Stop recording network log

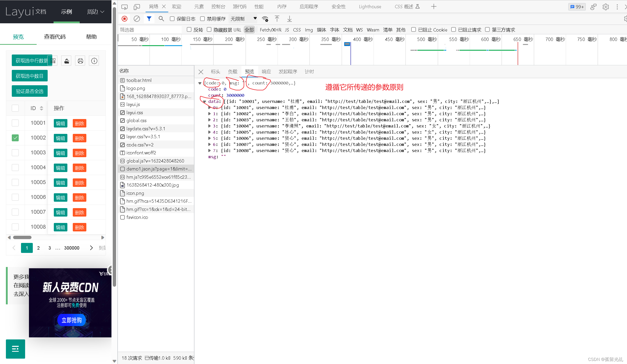(x=125, y=19)
